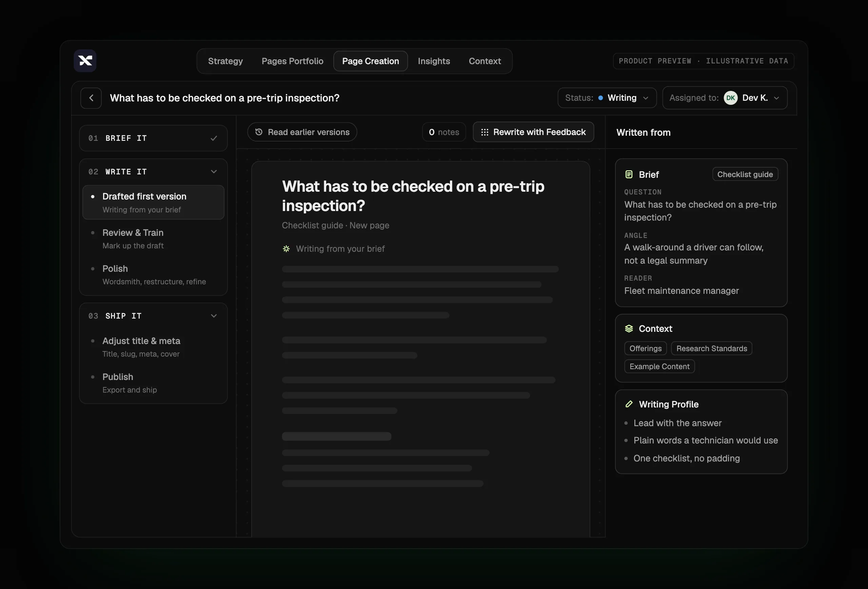Open the 0 notes counter
Viewport: 868px width, 589px height.
(444, 132)
